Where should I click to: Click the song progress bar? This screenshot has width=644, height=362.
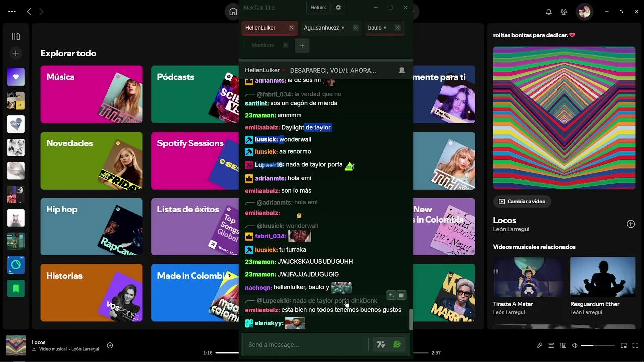322,353
